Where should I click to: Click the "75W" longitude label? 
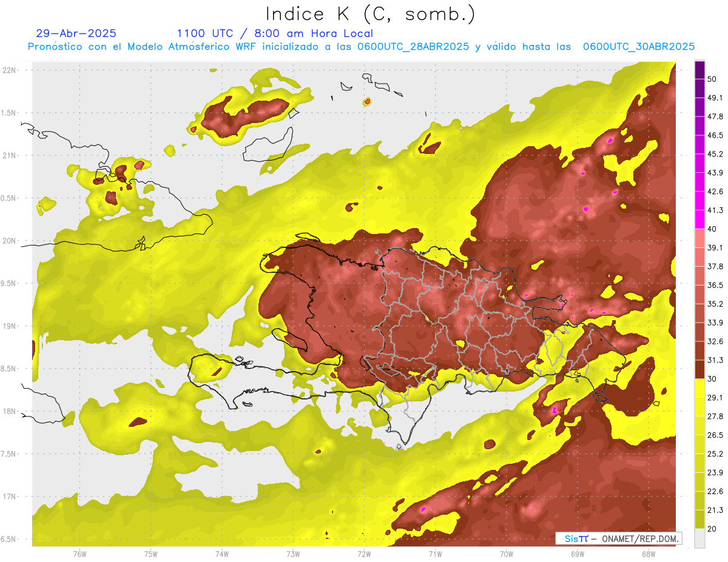[x=150, y=554]
